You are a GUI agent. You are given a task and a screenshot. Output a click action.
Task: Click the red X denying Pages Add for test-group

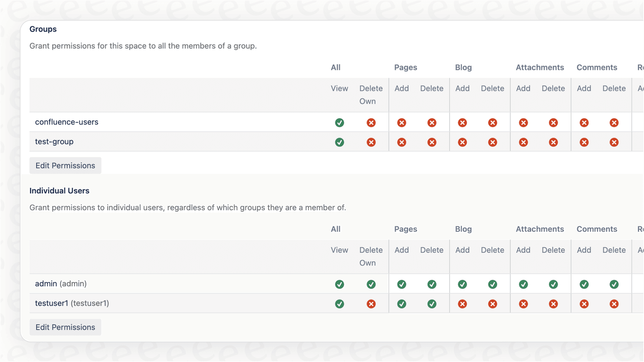coord(401,142)
